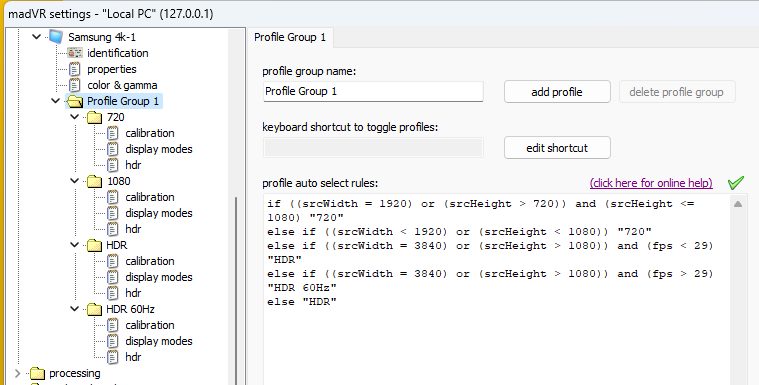Open calibration text under HDR 60Hz
Viewport: 759px width, 385px height.
[150, 325]
